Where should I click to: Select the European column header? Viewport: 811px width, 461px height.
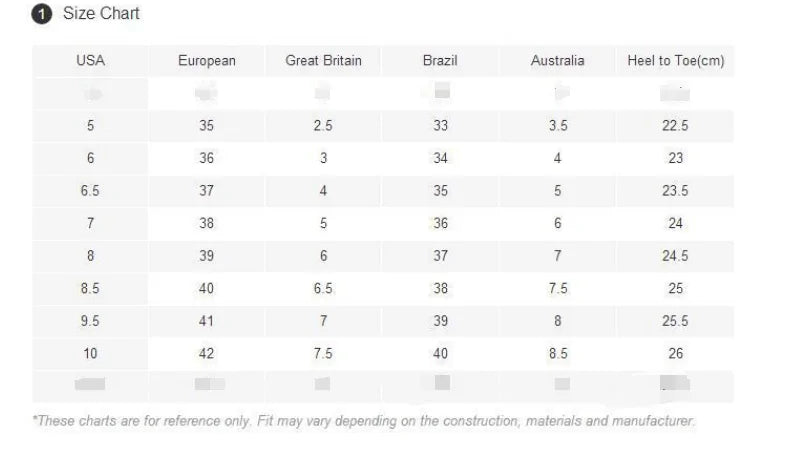coord(207,61)
